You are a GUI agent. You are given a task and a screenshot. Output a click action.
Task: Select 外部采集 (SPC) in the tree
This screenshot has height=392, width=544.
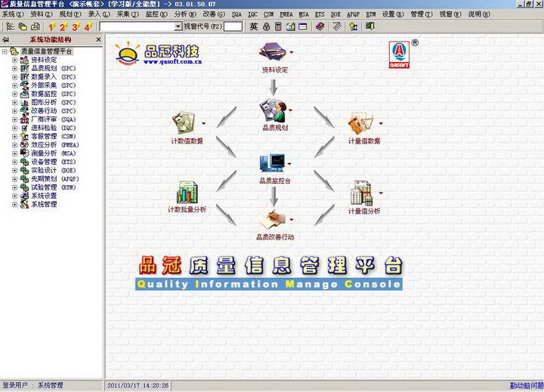click(54, 85)
